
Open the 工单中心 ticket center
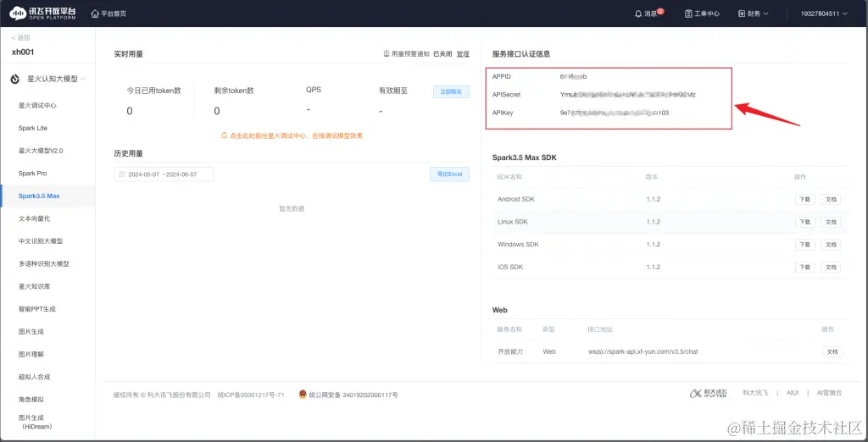pyautogui.click(x=702, y=14)
